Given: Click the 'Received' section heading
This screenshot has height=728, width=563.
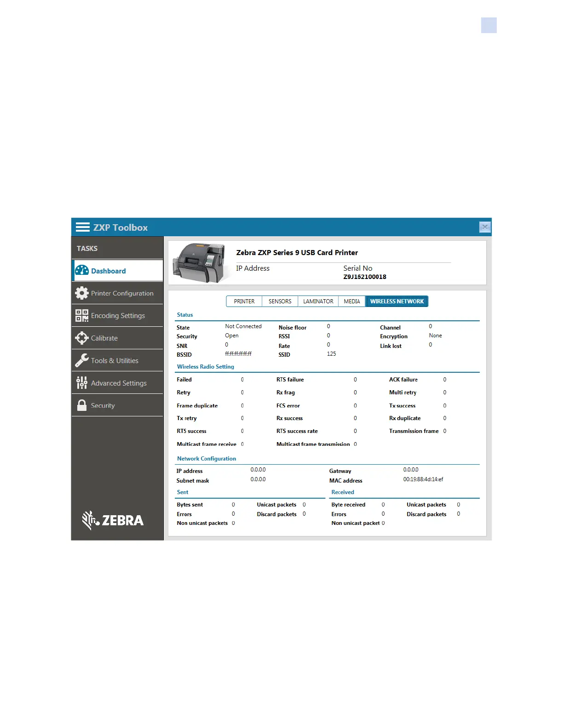Looking at the screenshot, I should [343, 492].
